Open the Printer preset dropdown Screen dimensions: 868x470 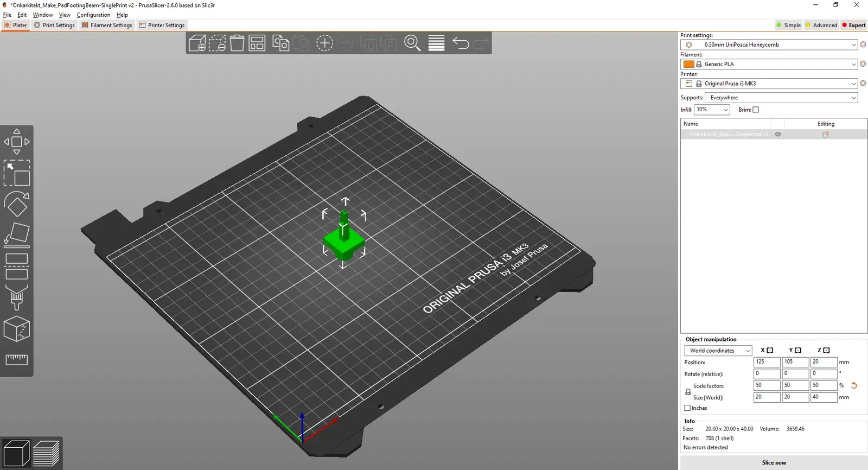pyautogui.click(x=769, y=84)
